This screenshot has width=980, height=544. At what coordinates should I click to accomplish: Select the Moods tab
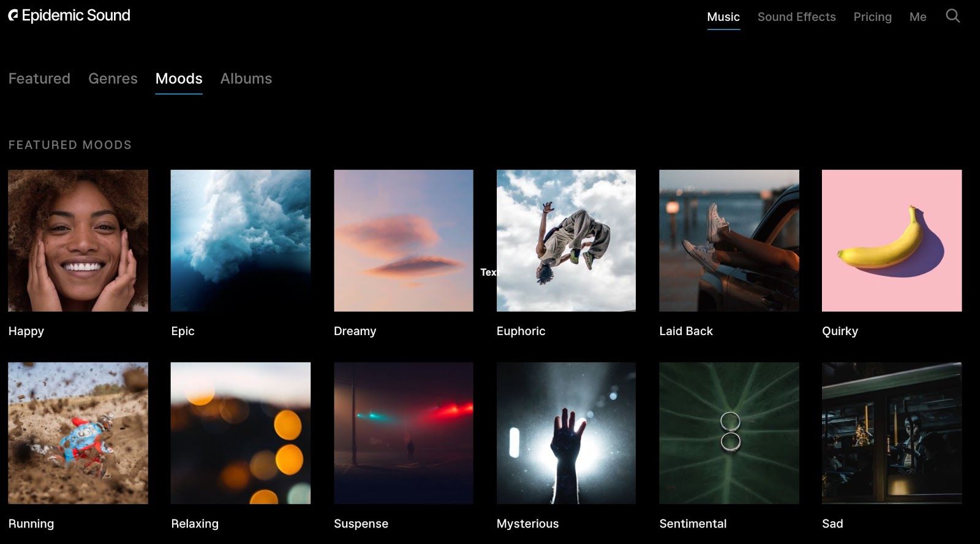tap(179, 78)
